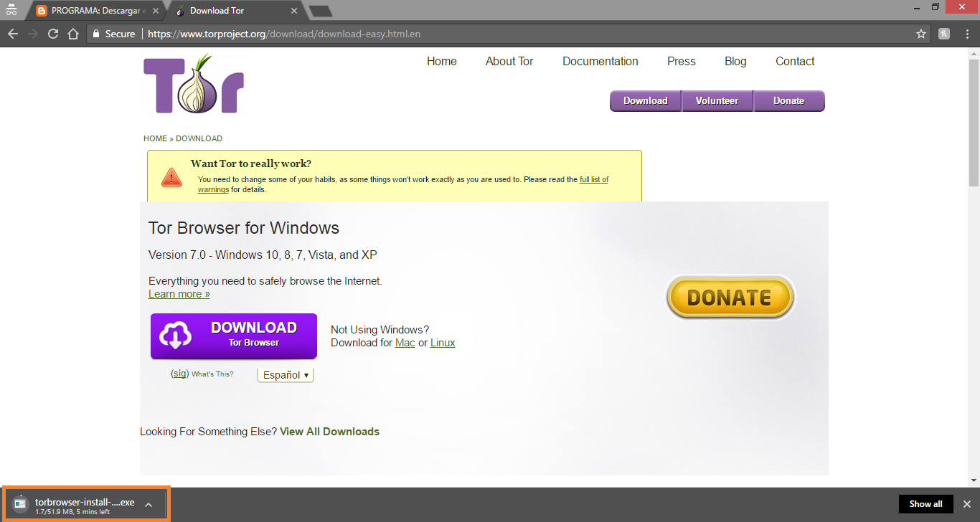980x522 pixels.
Task: Open the Mac download link
Action: pos(405,343)
